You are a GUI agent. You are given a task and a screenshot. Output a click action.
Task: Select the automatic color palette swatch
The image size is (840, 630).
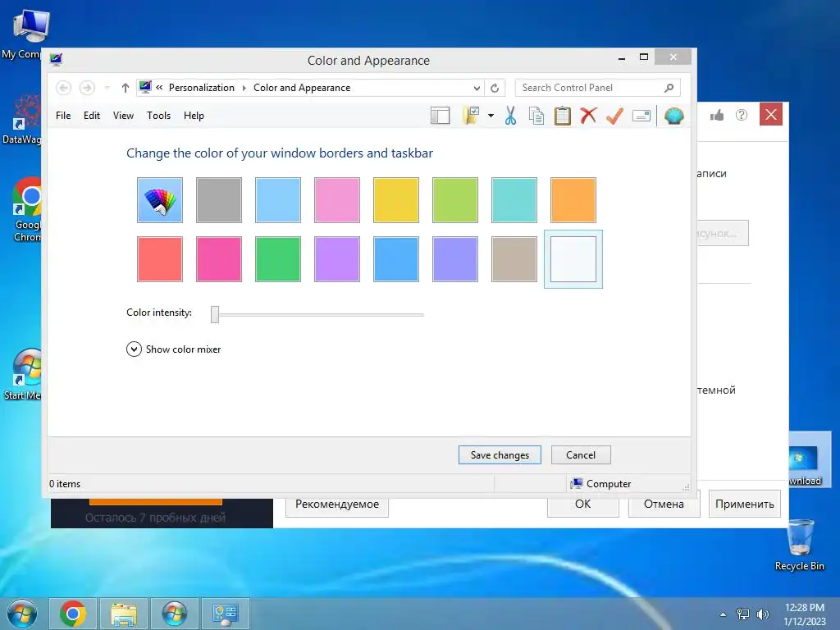[x=160, y=200]
